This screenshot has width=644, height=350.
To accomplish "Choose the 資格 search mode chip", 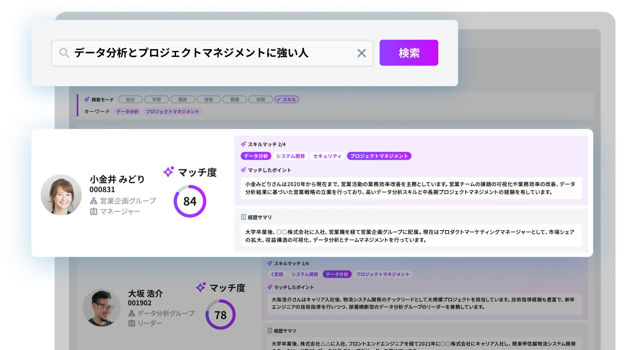I will coord(209,99).
